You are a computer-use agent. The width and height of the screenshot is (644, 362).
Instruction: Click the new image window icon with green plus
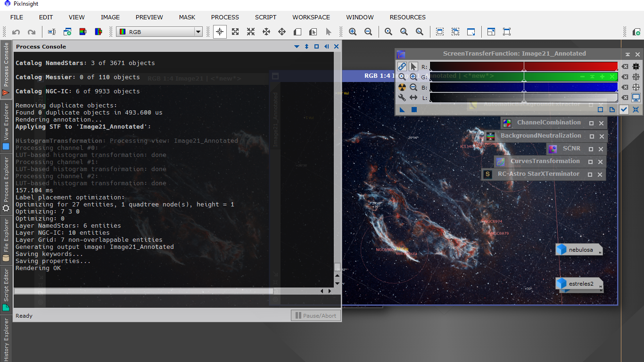67,32
